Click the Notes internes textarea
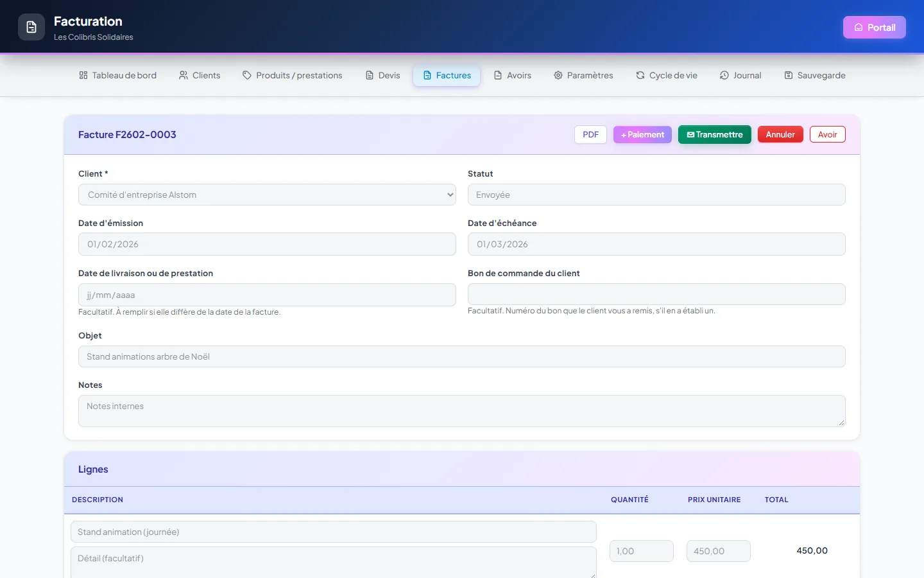 point(462,411)
